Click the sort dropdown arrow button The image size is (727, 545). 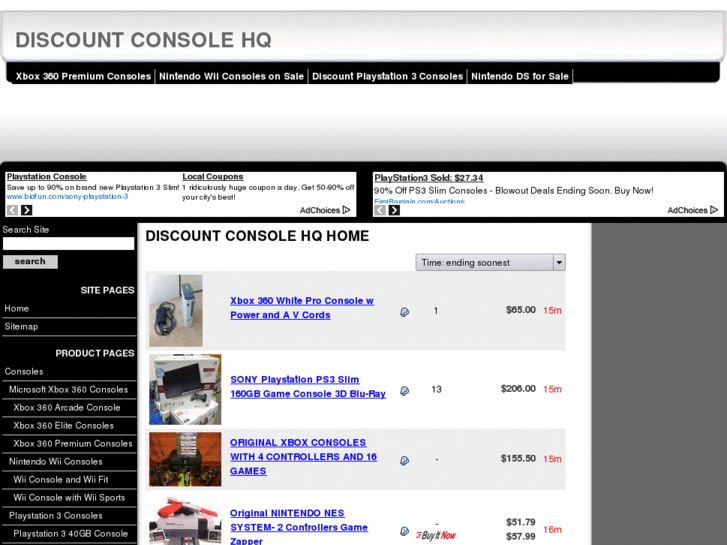tap(559, 263)
